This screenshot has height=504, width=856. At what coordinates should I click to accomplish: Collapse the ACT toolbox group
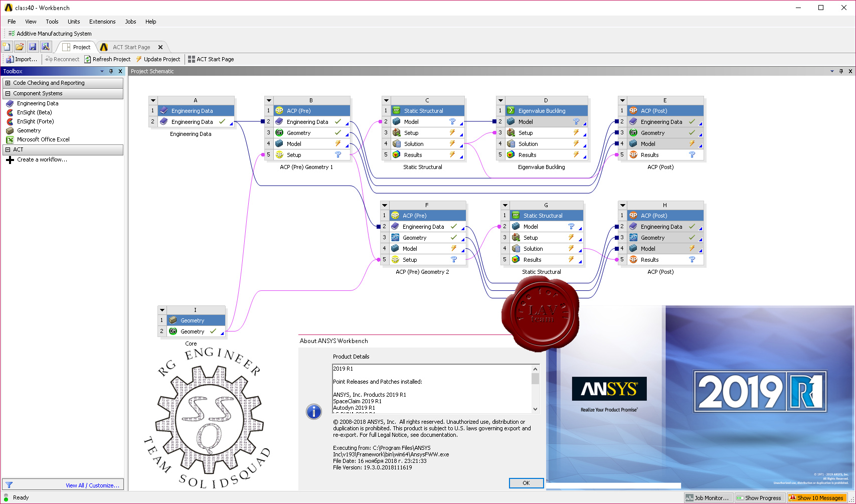coord(8,149)
